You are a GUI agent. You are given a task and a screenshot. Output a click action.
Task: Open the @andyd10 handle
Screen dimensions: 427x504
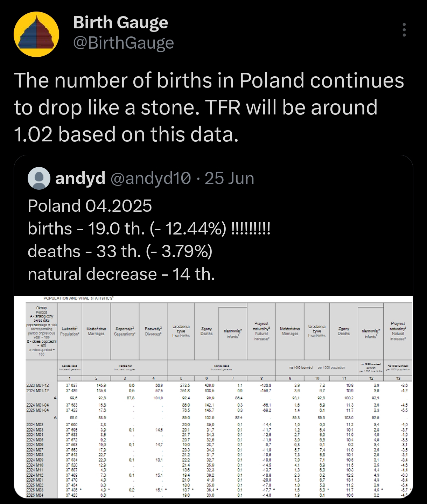point(151,178)
